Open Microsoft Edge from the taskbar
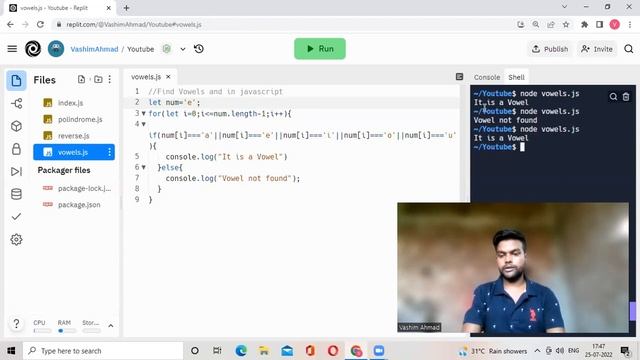Screen dimensions: 640x360 [241, 351]
